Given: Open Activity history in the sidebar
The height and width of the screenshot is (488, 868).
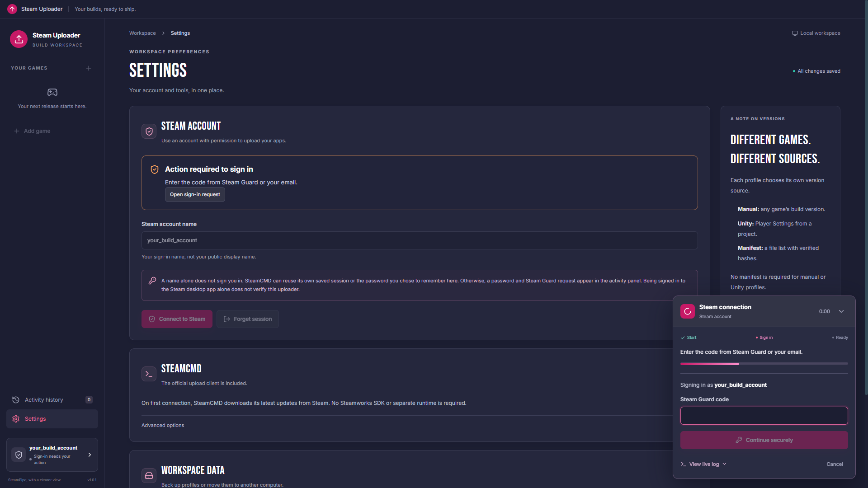Looking at the screenshot, I should (52, 400).
